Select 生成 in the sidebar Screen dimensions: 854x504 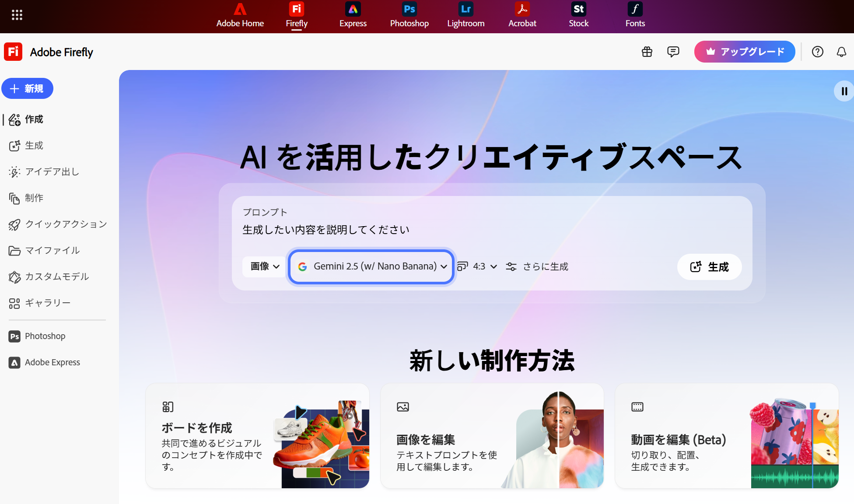click(34, 145)
